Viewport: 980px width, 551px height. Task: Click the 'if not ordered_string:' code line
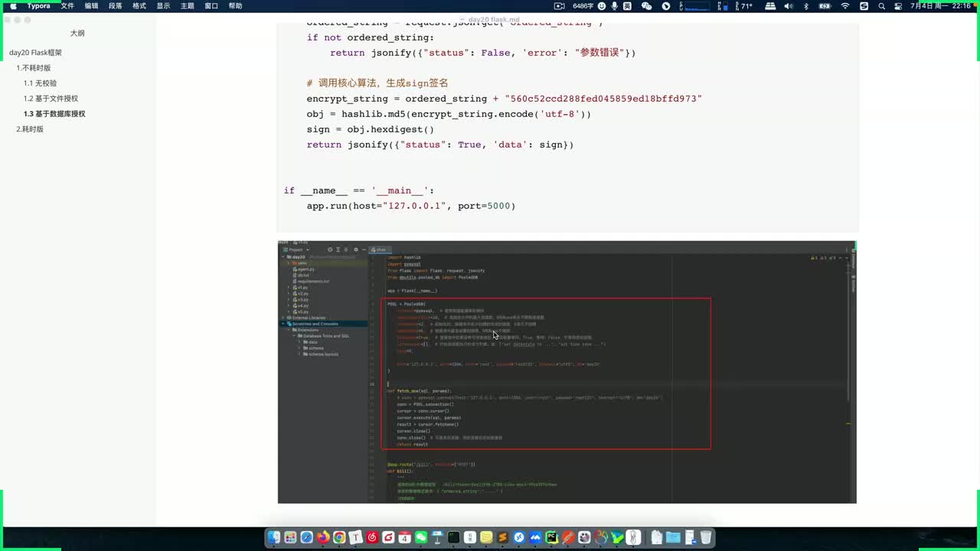(x=371, y=37)
